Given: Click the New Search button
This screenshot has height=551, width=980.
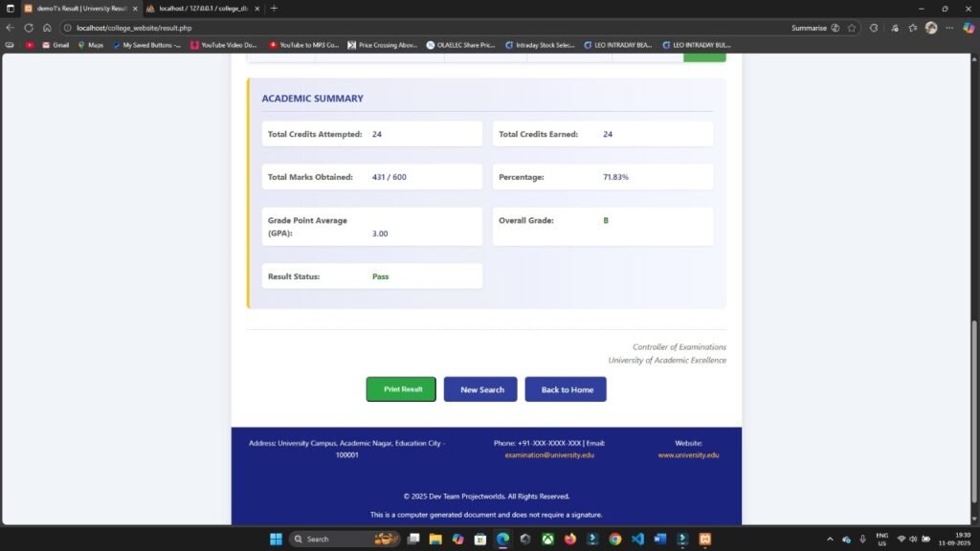Looking at the screenshot, I should [480, 389].
